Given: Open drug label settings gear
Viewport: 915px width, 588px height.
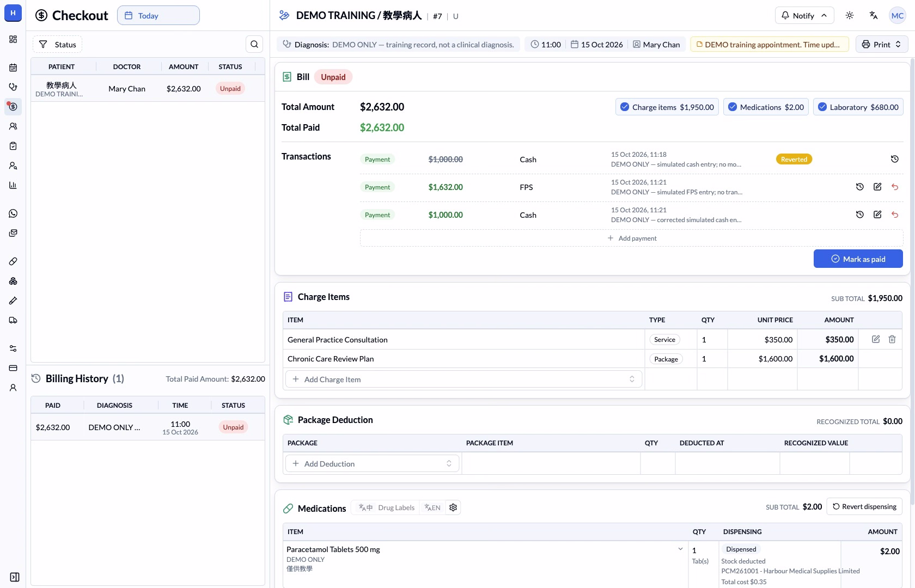Looking at the screenshot, I should tap(453, 507).
